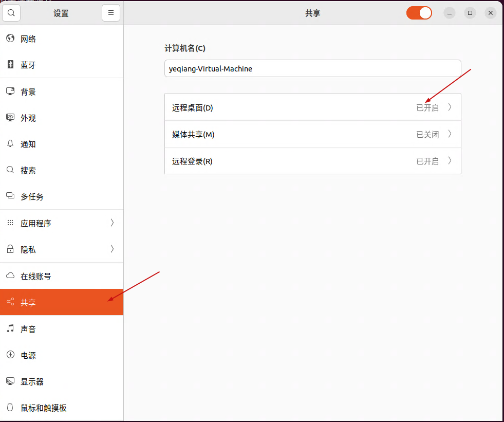Open 远程登录 settings via its chevron

click(x=450, y=160)
